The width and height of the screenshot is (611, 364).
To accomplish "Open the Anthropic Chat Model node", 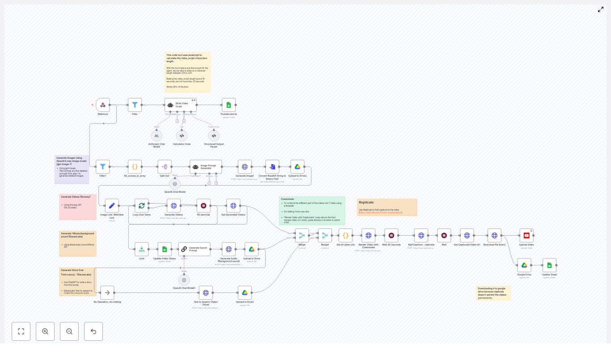I will [x=157, y=136].
